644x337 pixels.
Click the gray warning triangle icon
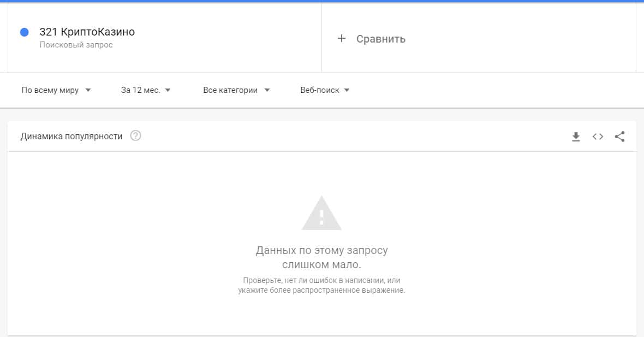click(x=321, y=214)
